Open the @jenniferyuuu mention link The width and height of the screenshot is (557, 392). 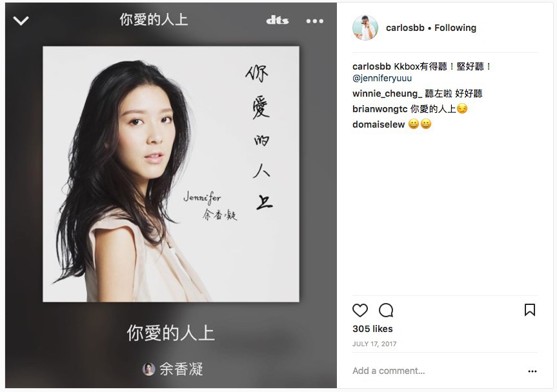point(382,78)
